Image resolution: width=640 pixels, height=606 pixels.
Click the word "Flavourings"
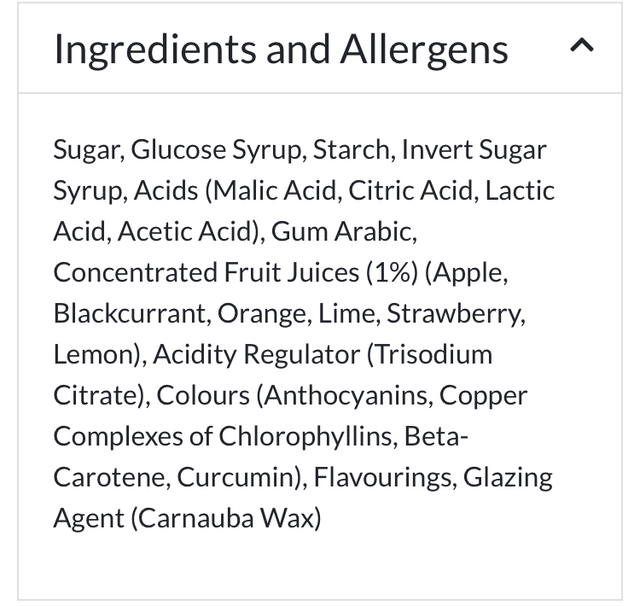coord(383,478)
